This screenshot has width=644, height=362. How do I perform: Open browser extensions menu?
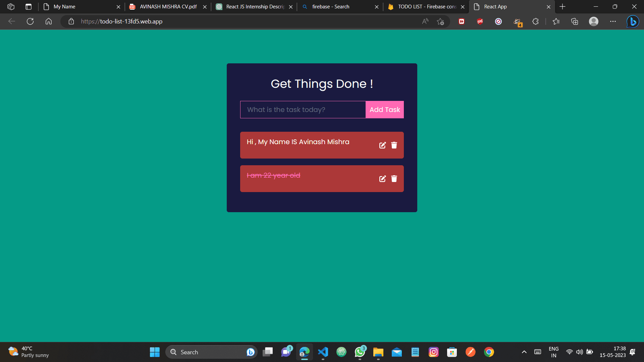[535, 21]
